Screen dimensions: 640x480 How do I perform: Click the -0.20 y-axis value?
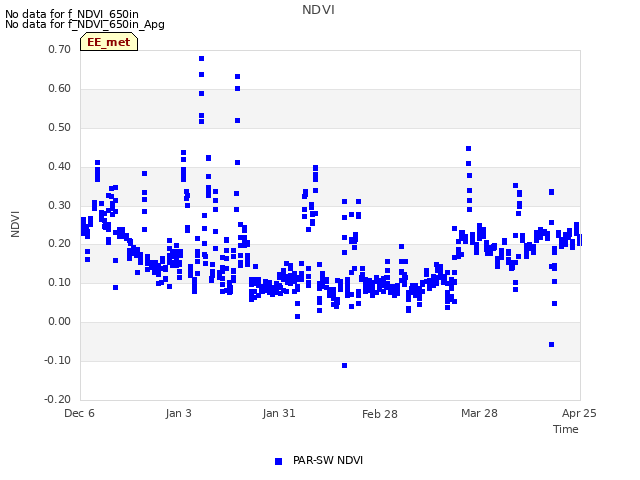pyautogui.click(x=58, y=399)
